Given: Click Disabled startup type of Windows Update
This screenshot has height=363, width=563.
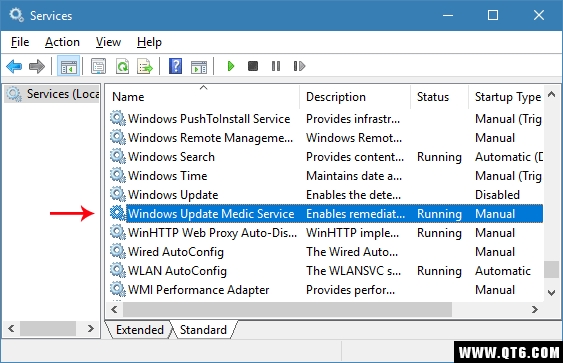Looking at the screenshot, I should (x=497, y=195).
